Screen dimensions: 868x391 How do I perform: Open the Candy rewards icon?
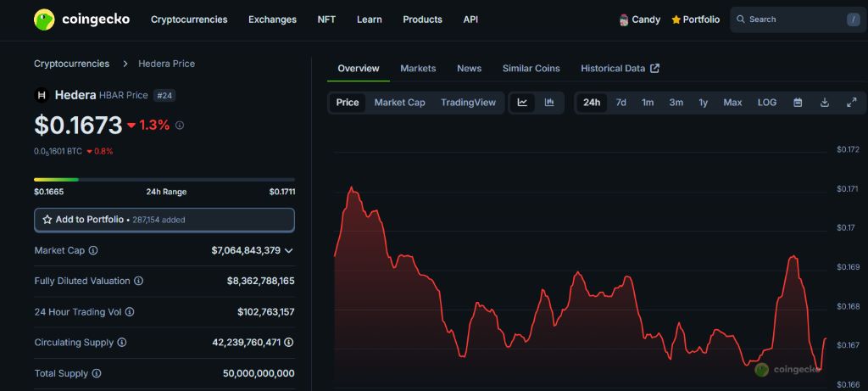(624, 20)
